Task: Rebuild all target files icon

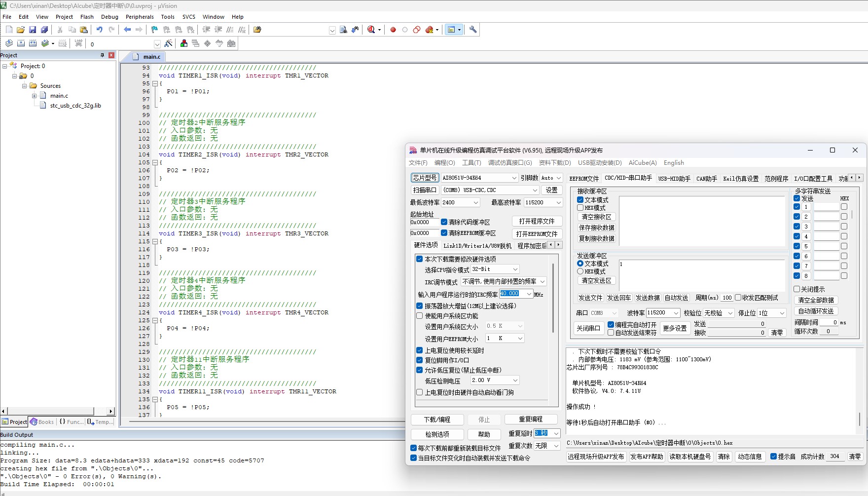Action: click(x=33, y=43)
